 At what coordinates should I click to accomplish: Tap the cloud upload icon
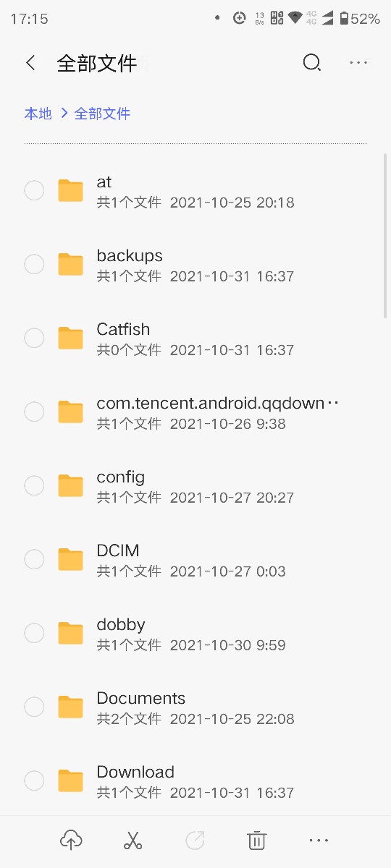pyautogui.click(x=71, y=840)
